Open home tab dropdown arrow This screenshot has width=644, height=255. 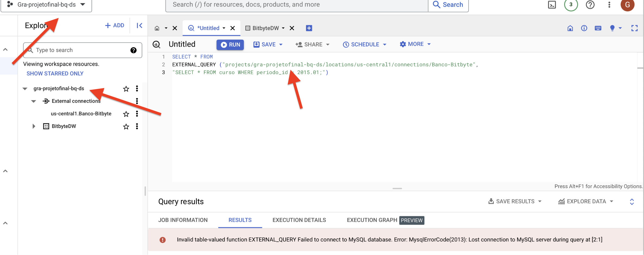(166, 28)
